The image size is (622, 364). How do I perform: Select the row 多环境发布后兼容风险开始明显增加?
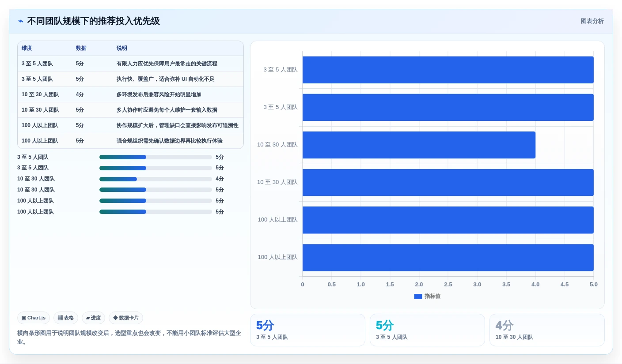[x=130, y=94]
